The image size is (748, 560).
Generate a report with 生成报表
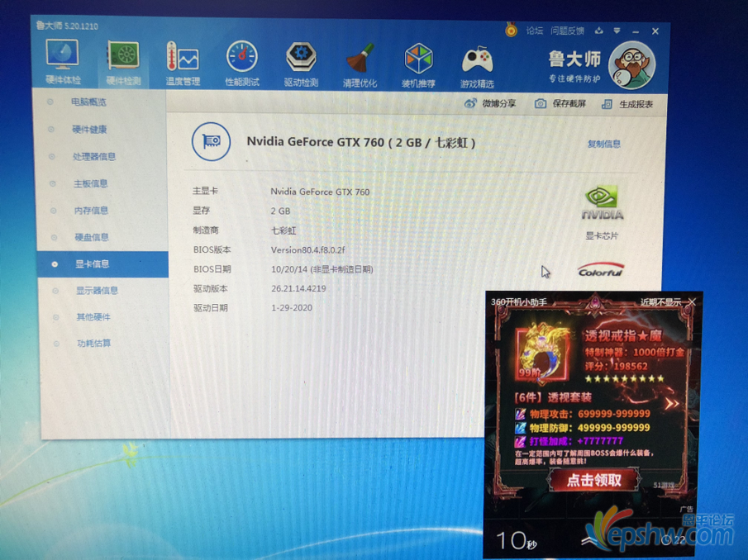coord(627,104)
